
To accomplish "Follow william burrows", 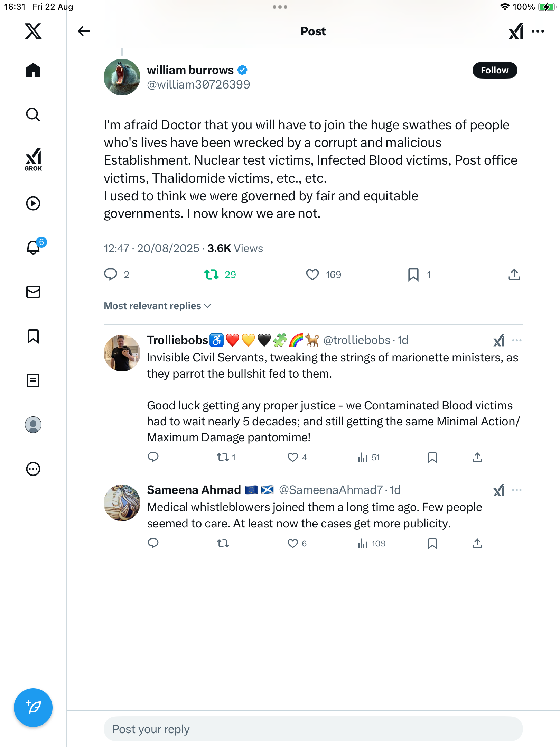I will tap(494, 70).
